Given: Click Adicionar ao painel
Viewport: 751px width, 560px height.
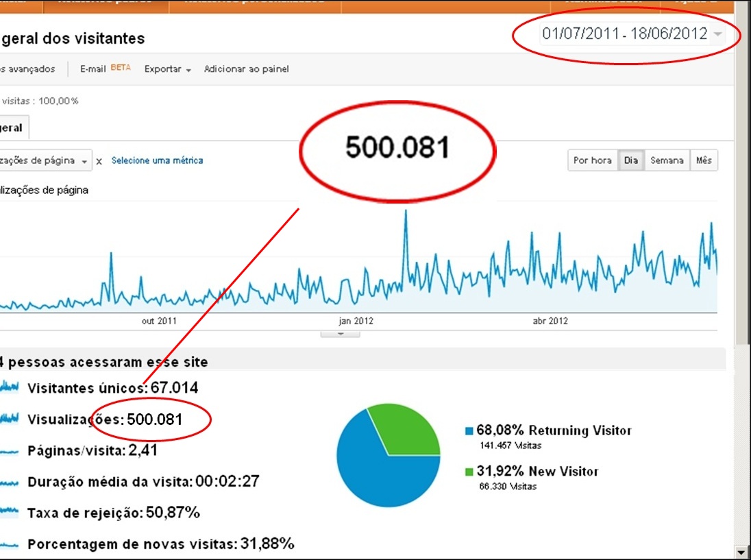Looking at the screenshot, I should 246,69.
